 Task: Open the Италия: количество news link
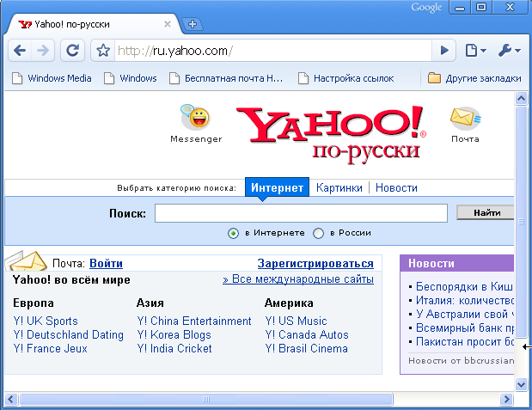[465, 300]
